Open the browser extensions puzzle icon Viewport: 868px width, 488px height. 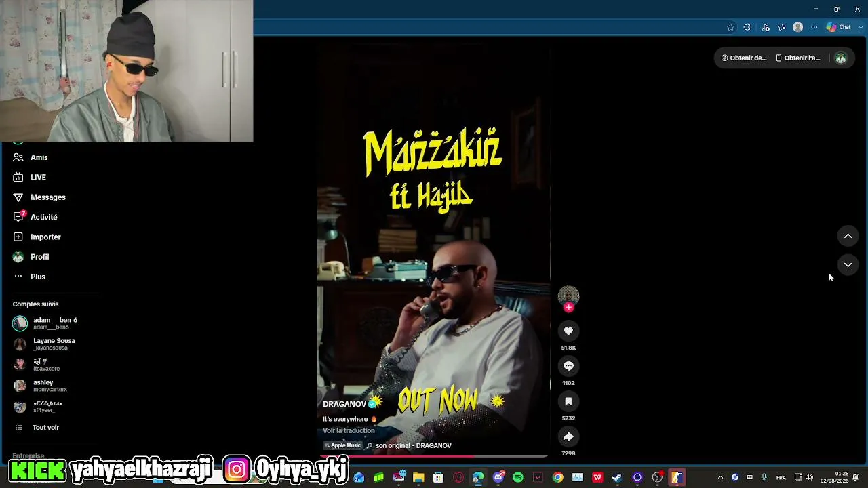pos(747,27)
